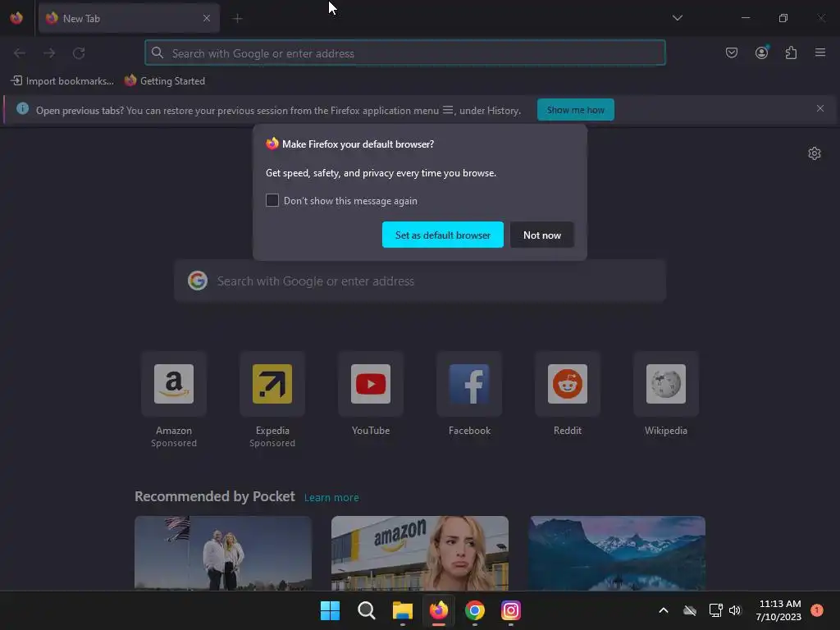Click the Recommended by Pocket heading
The width and height of the screenshot is (840, 630).
(215, 496)
